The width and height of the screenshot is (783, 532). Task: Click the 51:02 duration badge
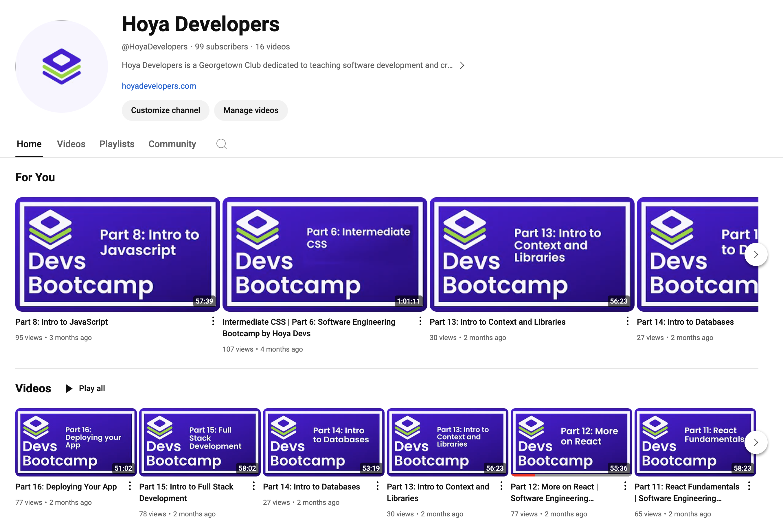tap(123, 468)
